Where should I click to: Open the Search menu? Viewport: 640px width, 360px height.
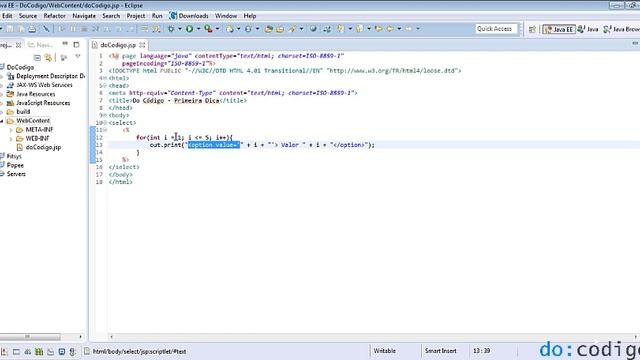tap(111, 16)
